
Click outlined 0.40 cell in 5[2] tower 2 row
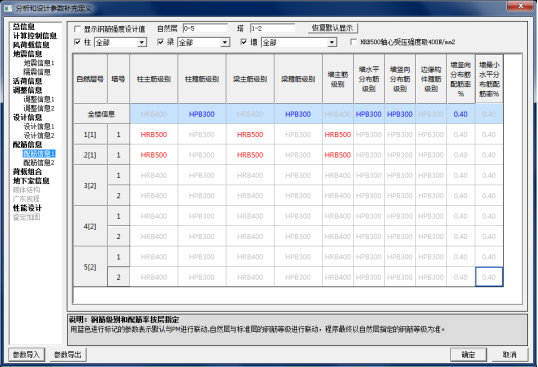(x=489, y=277)
